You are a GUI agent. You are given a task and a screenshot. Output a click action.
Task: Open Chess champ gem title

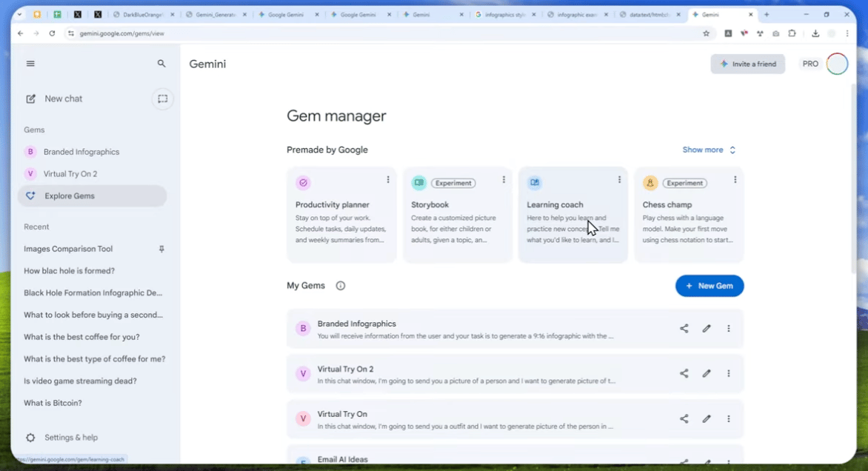pos(667,205)
